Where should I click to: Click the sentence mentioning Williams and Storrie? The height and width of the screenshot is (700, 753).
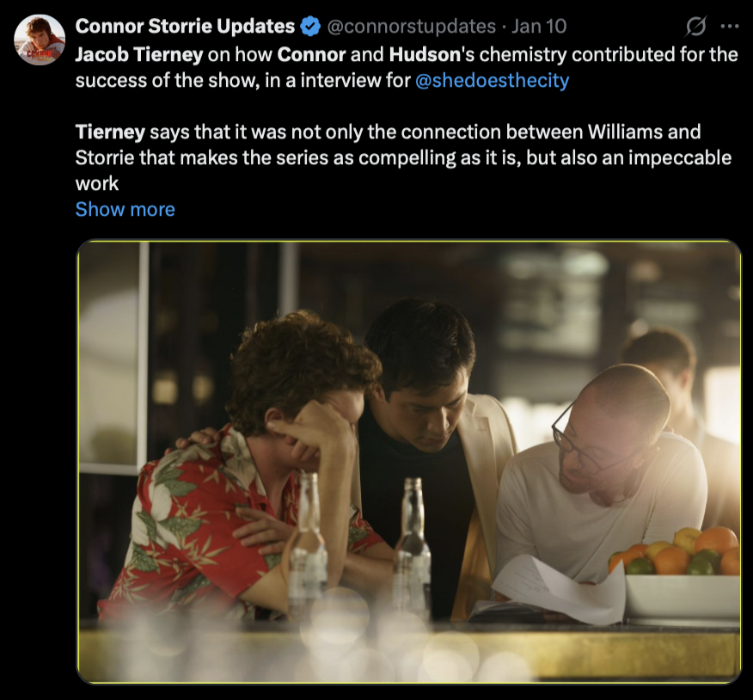[x=403, y=157]
